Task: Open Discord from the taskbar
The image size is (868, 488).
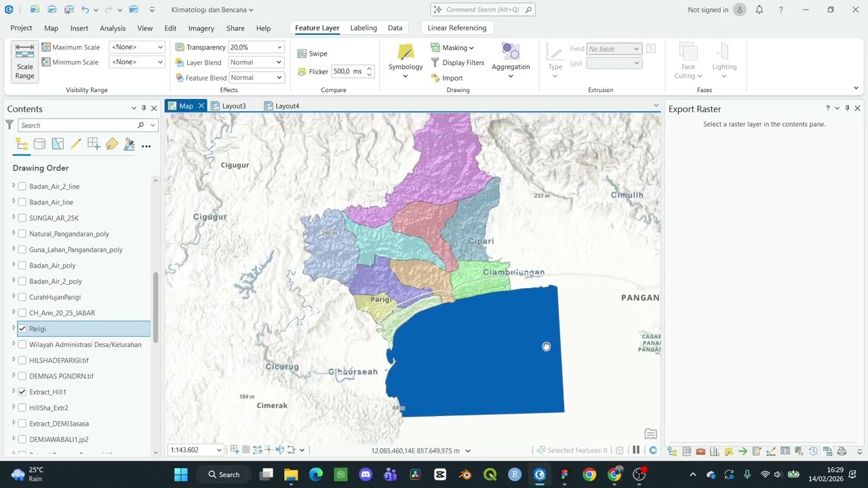Action: [366, 474]
